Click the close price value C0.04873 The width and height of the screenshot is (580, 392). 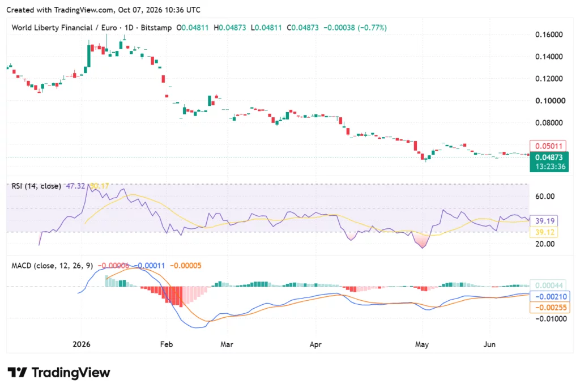point(302,28)
